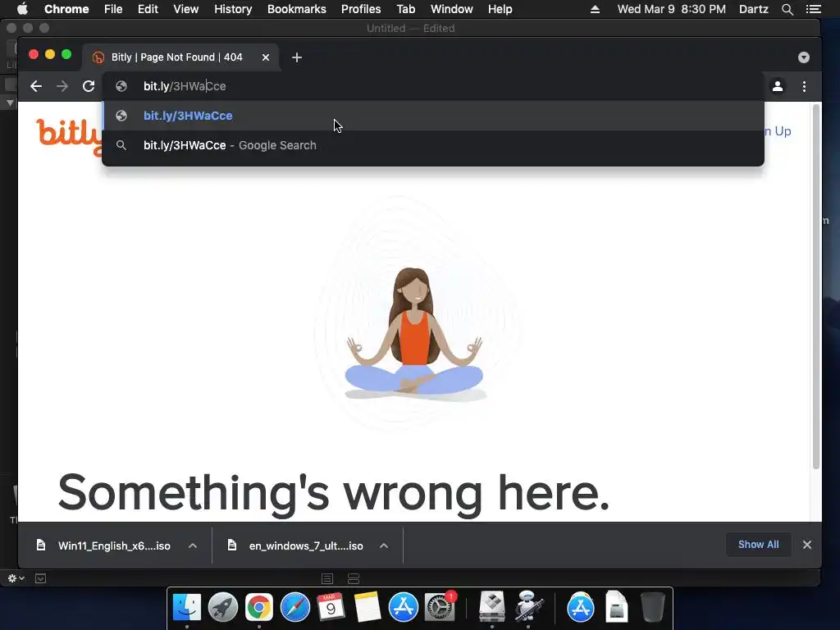Click the list view icon in background window
This screenshot has width=840, height=630.
coord(327,578)
